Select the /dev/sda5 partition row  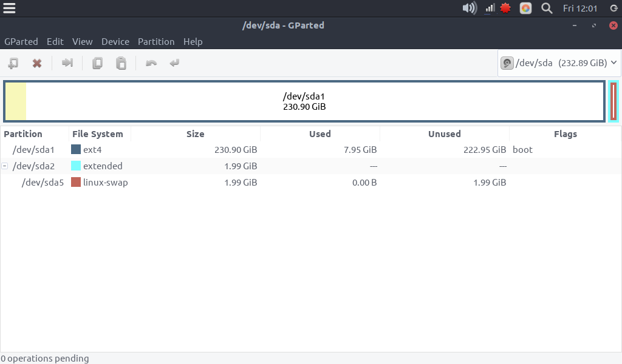click(310, 183)
